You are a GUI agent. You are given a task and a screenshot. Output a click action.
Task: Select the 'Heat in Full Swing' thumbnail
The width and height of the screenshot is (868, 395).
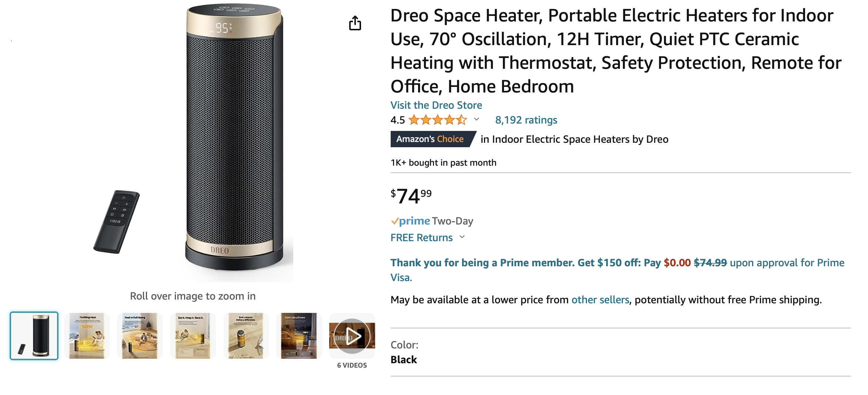[140, 336]
